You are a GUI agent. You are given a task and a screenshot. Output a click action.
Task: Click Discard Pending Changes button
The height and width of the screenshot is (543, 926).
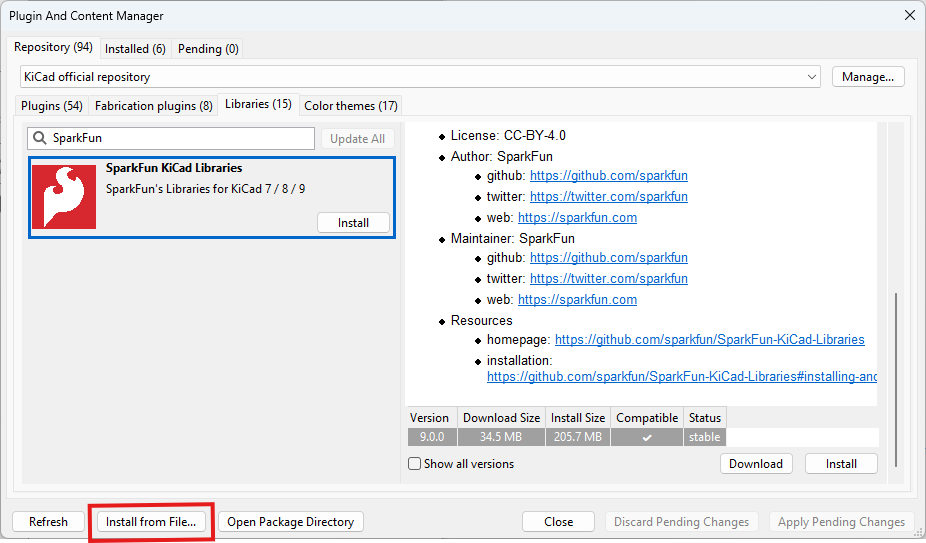click(682, 522)
